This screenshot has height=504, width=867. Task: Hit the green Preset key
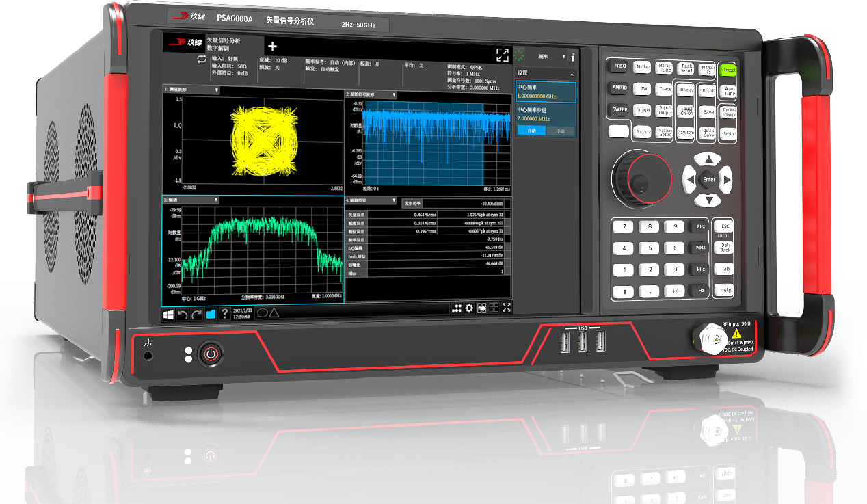(728, 69)
